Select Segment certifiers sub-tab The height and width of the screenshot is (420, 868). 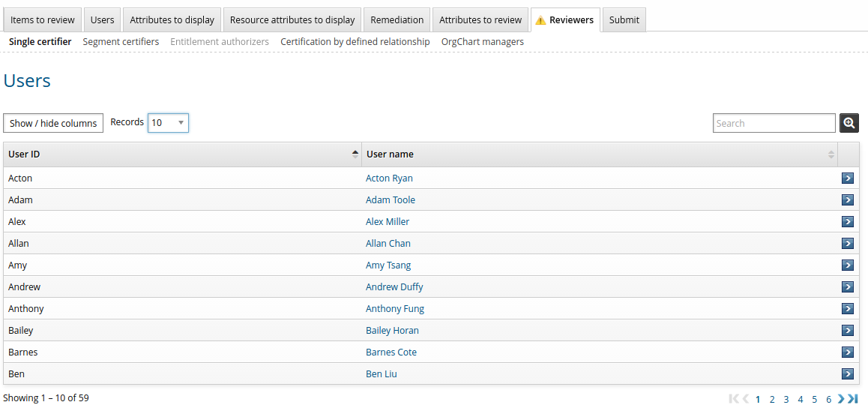(x=121, y=42)
